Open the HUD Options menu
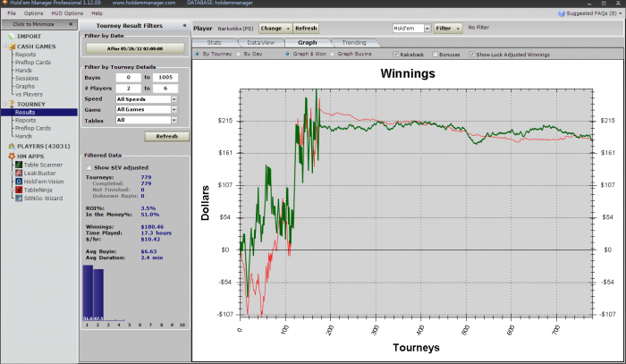The image size is (626, 364). click(67, 13)
